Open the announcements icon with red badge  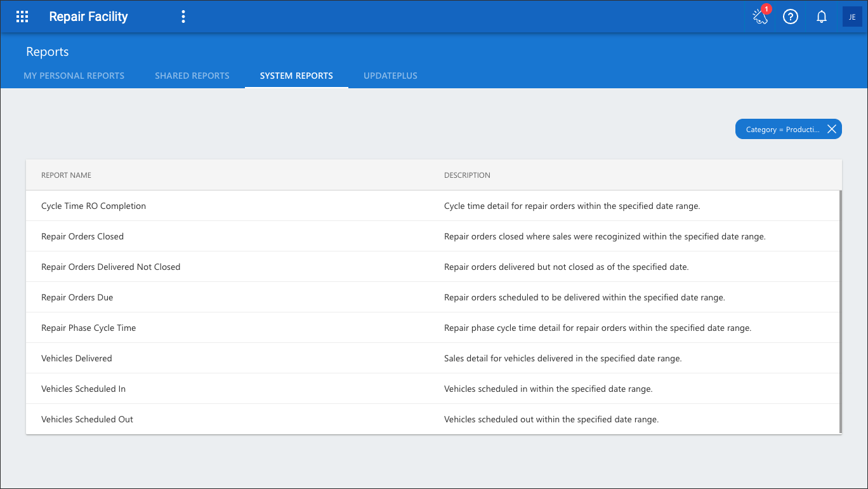pyautogui.click(x=760, y=17)
